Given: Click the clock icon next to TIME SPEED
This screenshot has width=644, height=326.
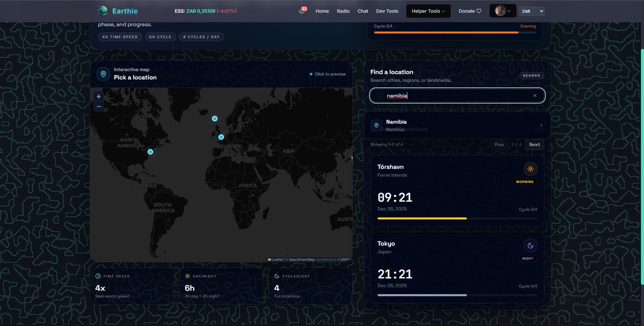Looking at the screenshot, I should tap(98, 276).
